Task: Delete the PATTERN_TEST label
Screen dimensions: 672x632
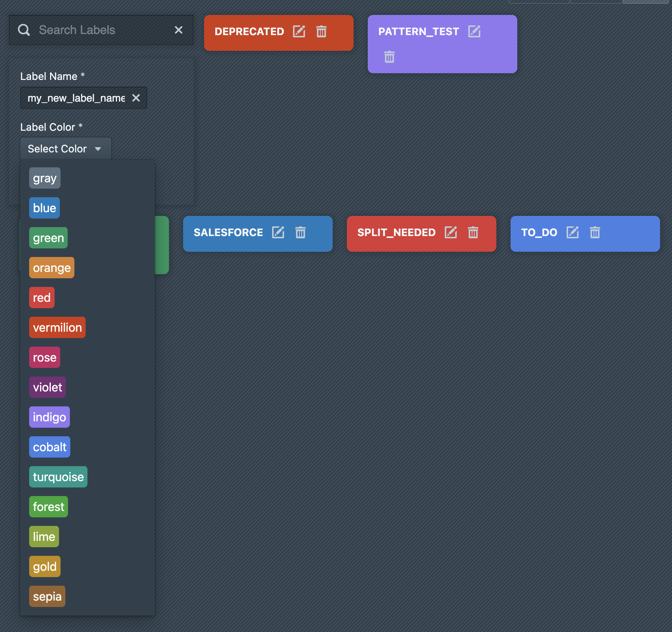Action: pos(389,57)
